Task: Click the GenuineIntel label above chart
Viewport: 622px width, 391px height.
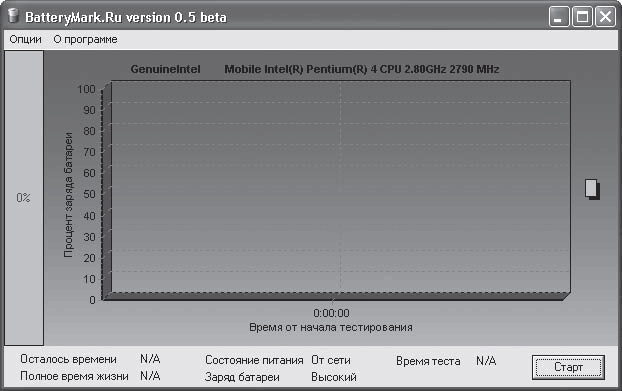Action: (165, 69)
